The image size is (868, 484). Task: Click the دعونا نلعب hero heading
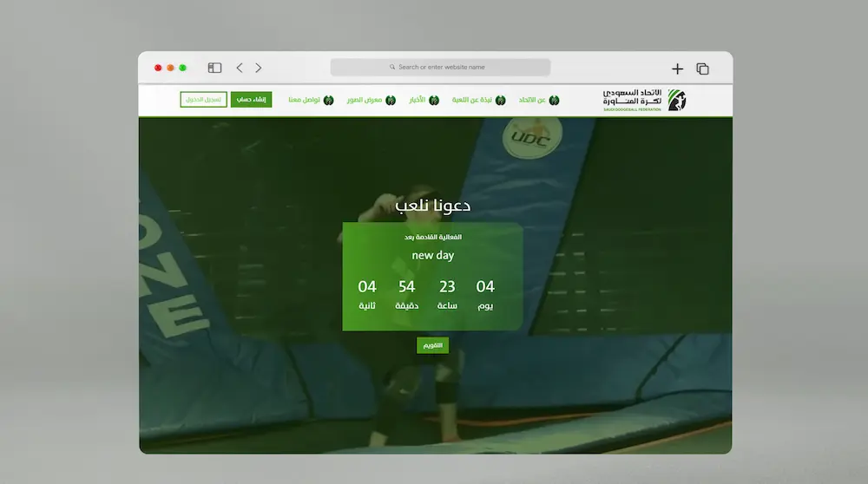pos(432,206)
